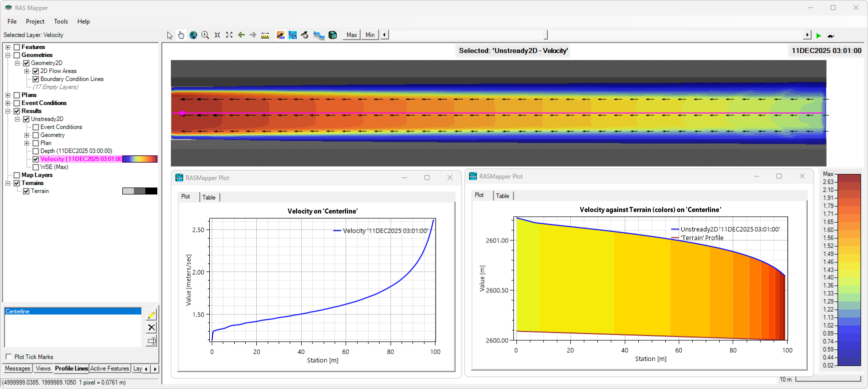Switch to the Views tab

[x=43, y=368]
